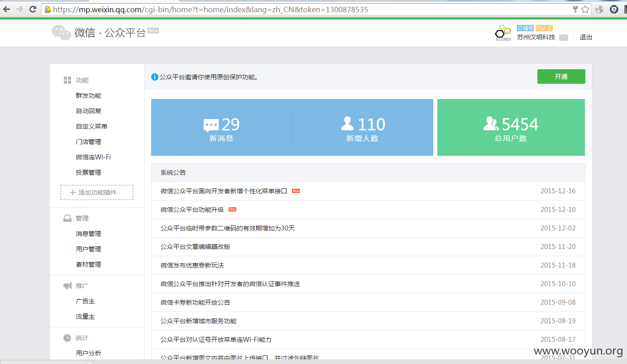Open 用户管理 in the sidebar

pyautogui.click(x=89, y=249)
